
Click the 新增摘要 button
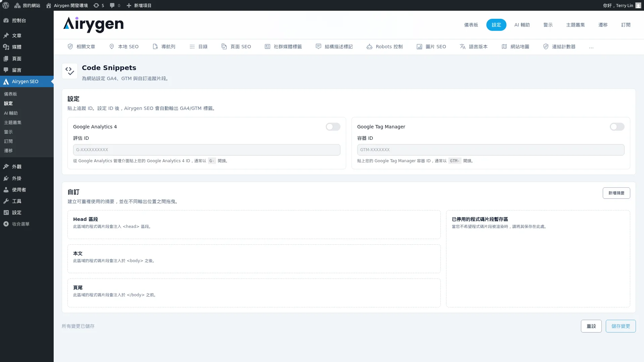pyautogui.click(x=616, y=193)
